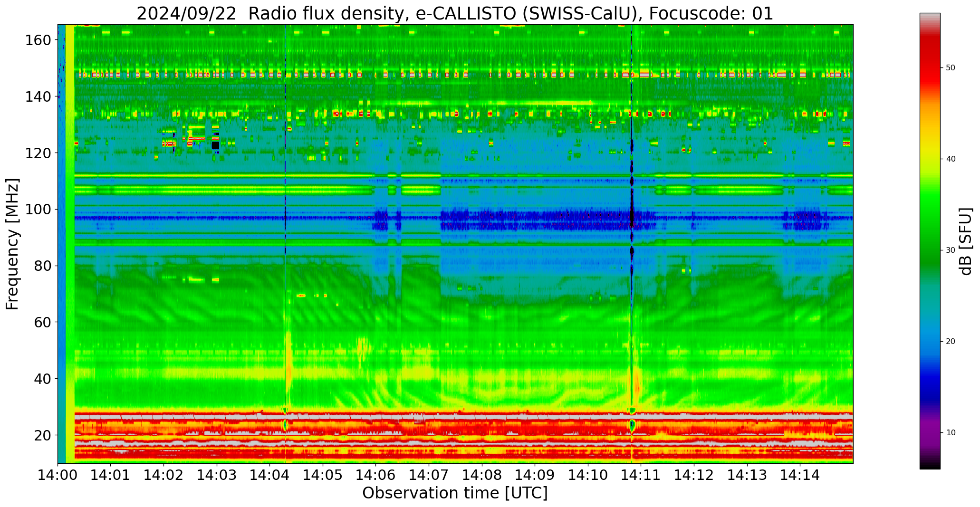Click the 60 frequency tick label
The height and width of the screenshot is (507, 980).
point(43,322)
